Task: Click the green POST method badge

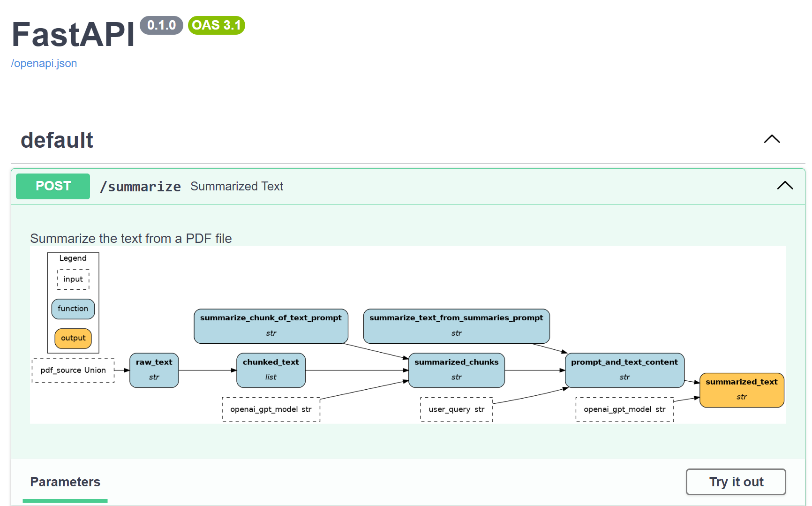Action: tap(53, 186)
